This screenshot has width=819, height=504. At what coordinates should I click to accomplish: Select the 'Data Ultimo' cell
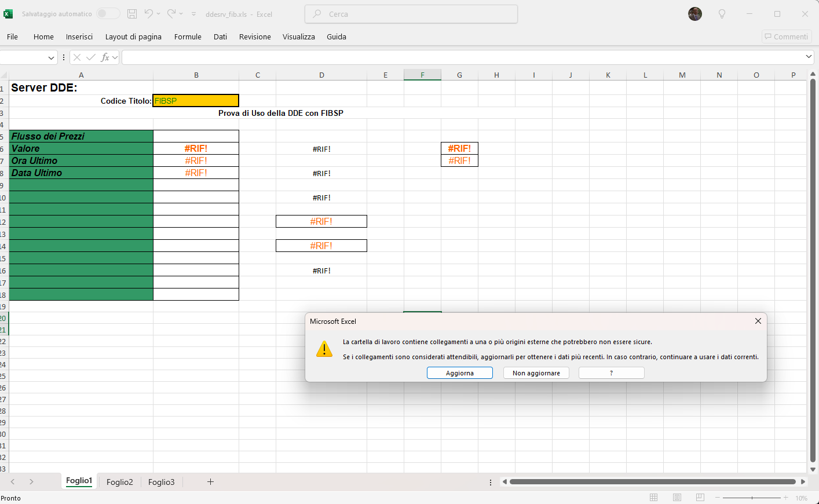point(81,173)
